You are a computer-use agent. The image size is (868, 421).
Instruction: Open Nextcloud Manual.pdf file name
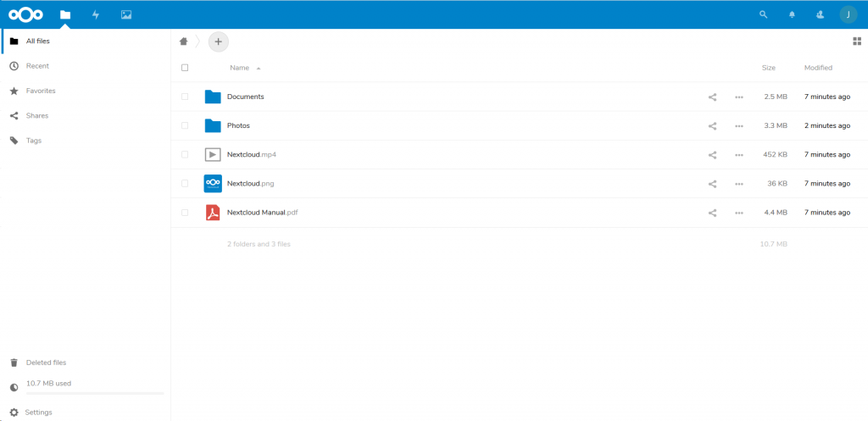click(263, 212)
